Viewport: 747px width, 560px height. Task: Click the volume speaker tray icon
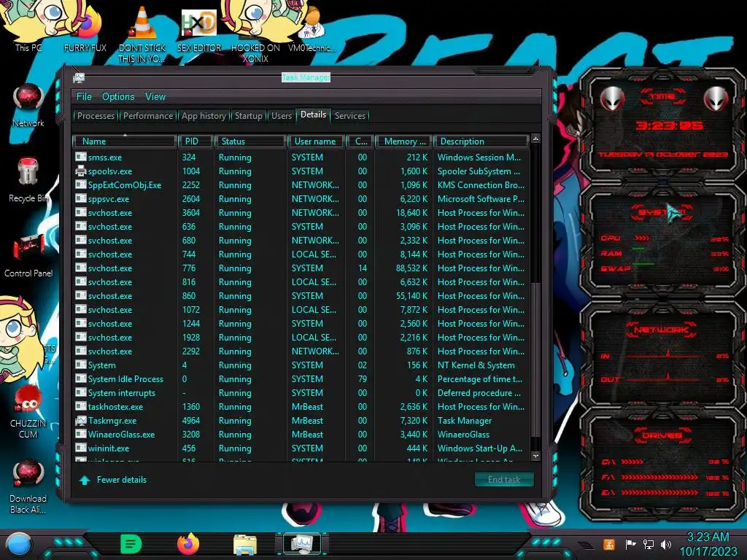(x=666, y=544)
